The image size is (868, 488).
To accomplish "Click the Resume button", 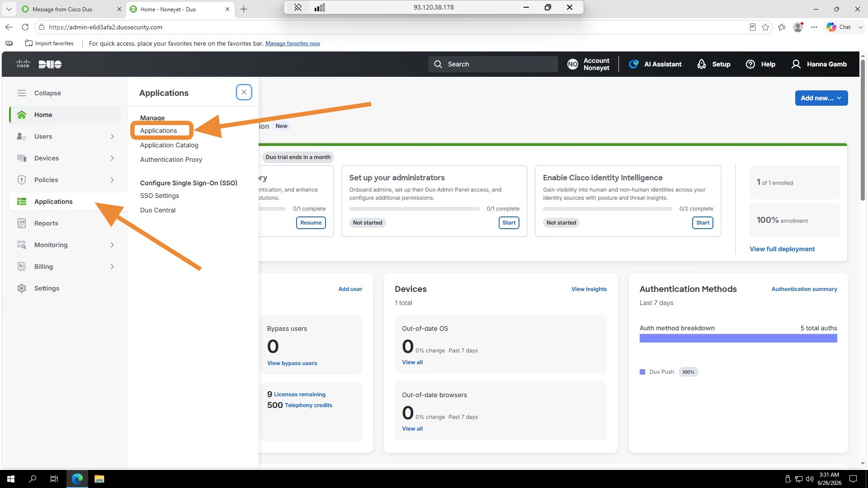I will tap(311, 223).
